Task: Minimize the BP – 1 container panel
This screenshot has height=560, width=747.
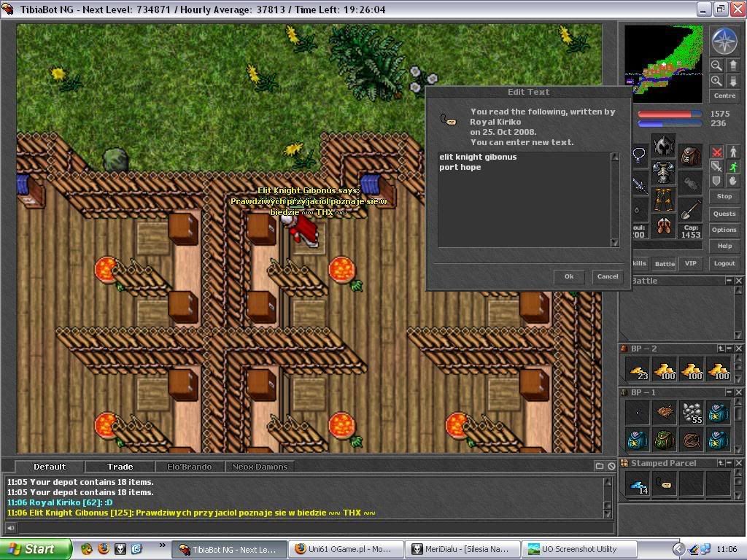Action: pos(729,392)
